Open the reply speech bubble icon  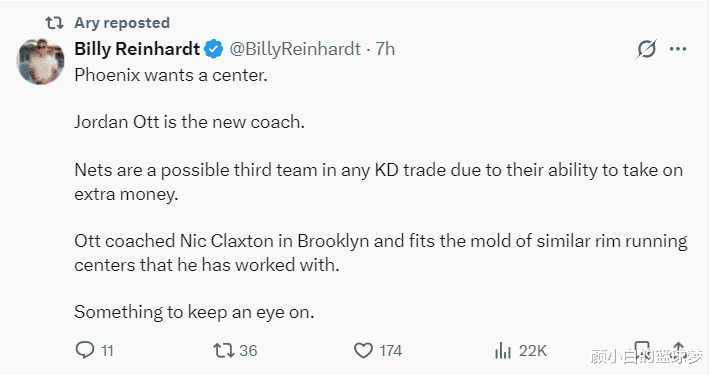[x=85, y=350]
